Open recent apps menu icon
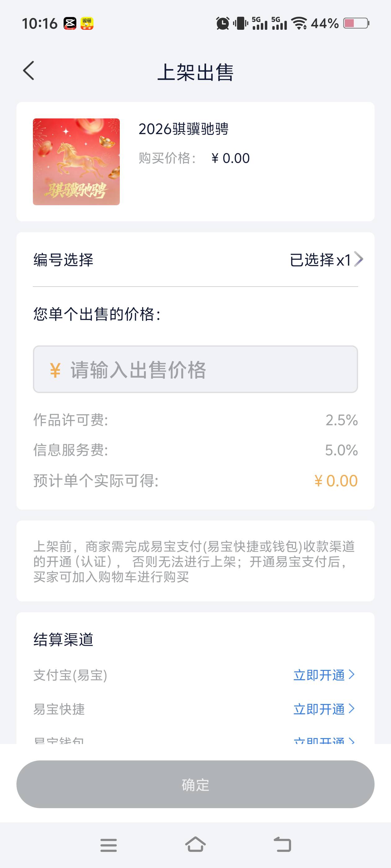The width and height of the screenshot is (391, 868). (x=108, y=845)
